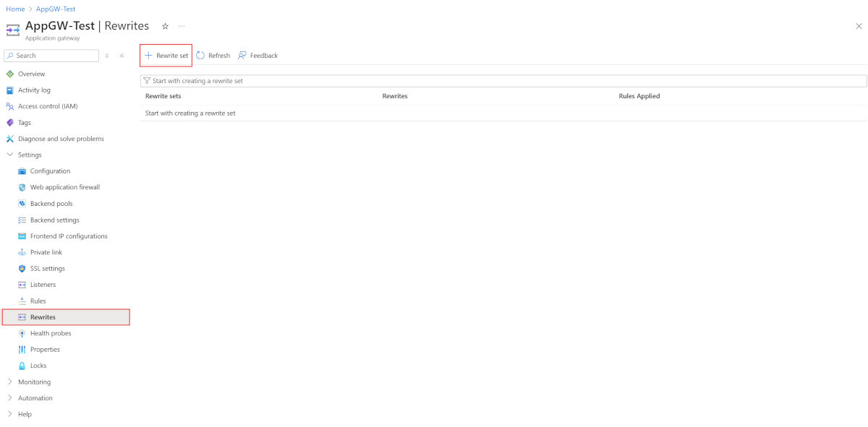This screenshot has width=868, height=427.
Task: Click the plus icon for Rewrite set
Action: tap(148, 56)
